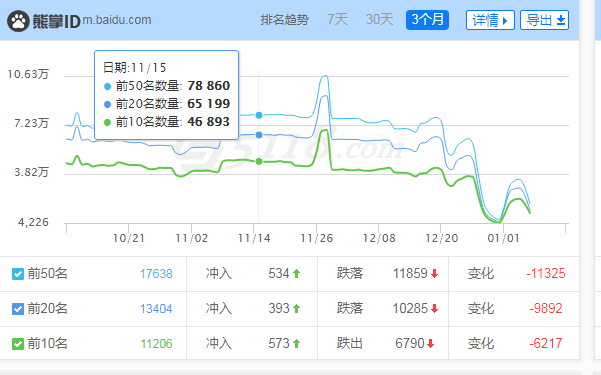This screenshot has width=601, height=375.
Task: Click the 前50名数量 tooltip entry 78 860
Action: point(167,86)
